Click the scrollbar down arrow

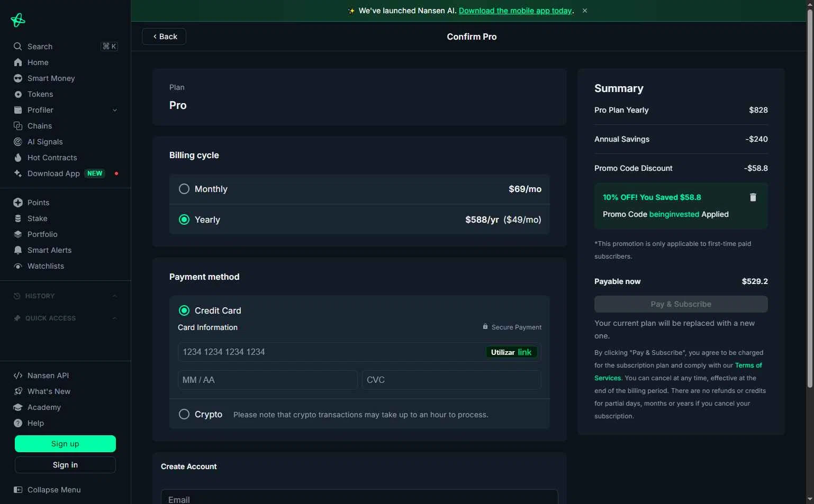pos(810,499)
